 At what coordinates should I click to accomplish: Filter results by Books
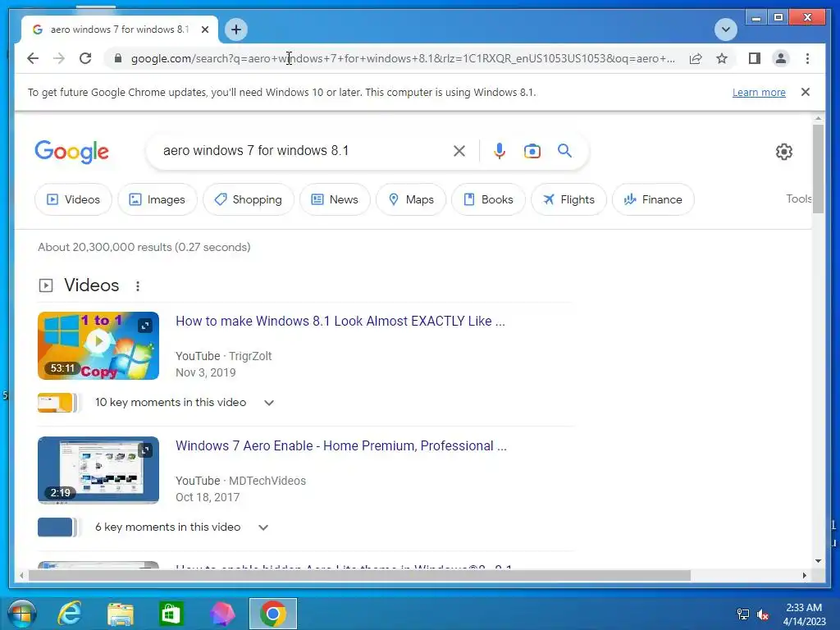(488, 199)
